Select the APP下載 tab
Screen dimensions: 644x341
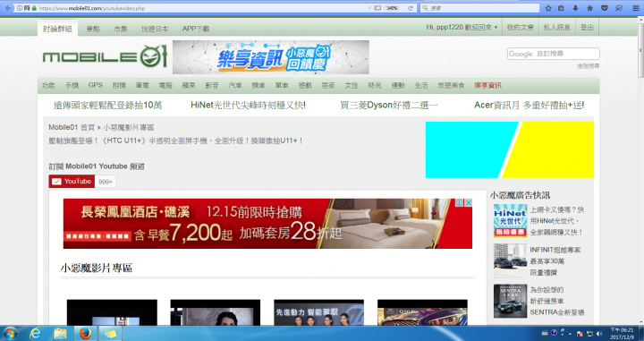[196, 29]
